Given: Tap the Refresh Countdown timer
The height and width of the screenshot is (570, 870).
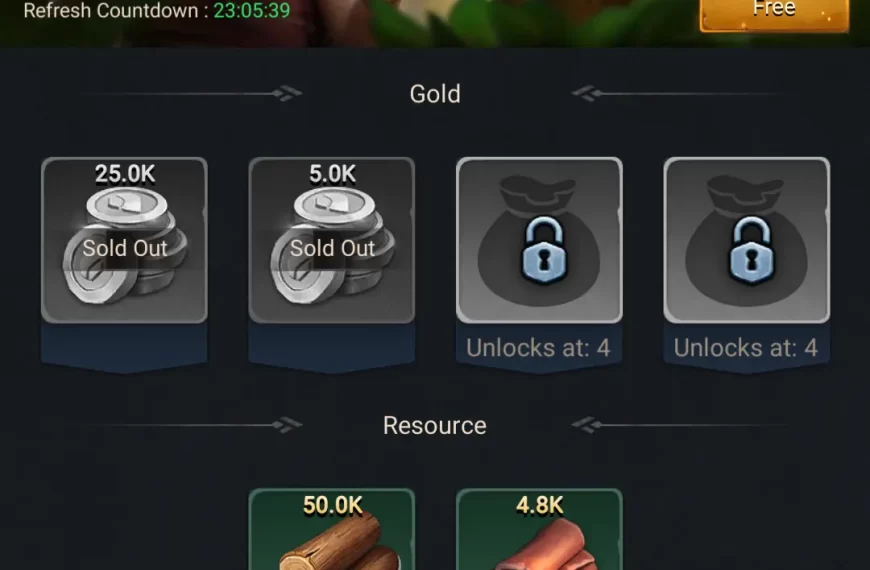Looking at the screenshot, I should pyautogui.click(x=157, y=10).
